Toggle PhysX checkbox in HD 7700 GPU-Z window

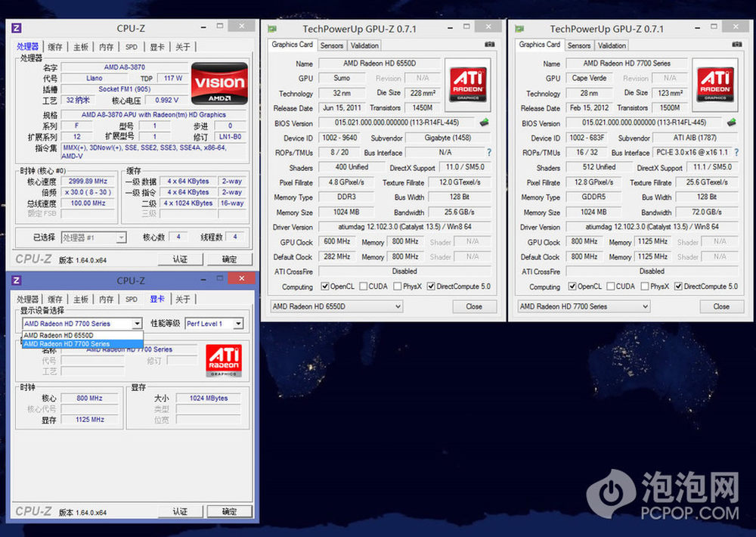[645, 286]
